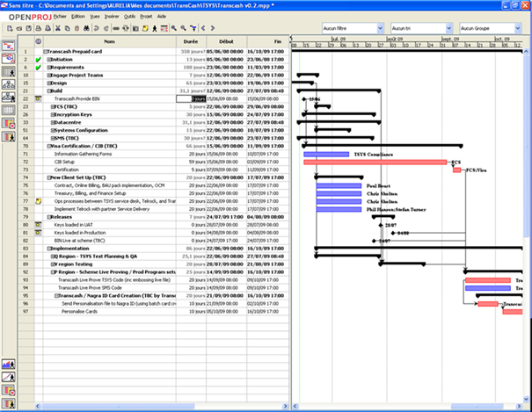
Task: Click the duration input cell of 'Transcash Provide BIN'
Action: 191,99
